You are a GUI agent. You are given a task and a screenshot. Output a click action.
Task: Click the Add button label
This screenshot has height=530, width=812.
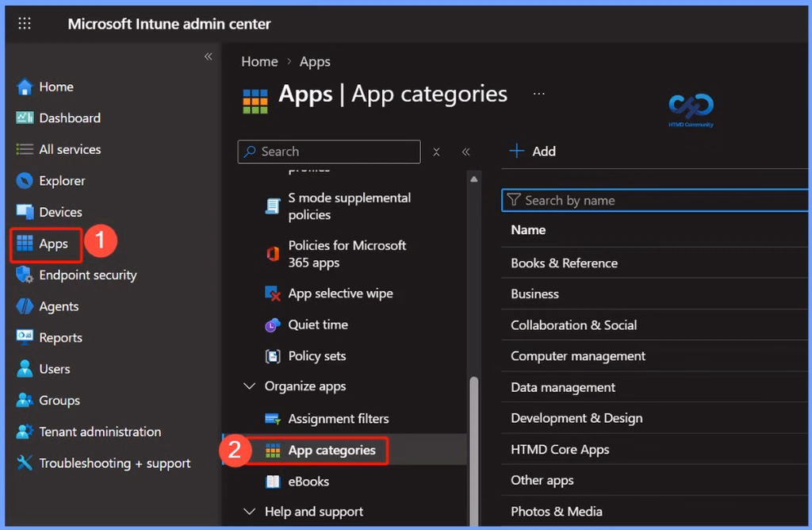[x=544, y=152]
